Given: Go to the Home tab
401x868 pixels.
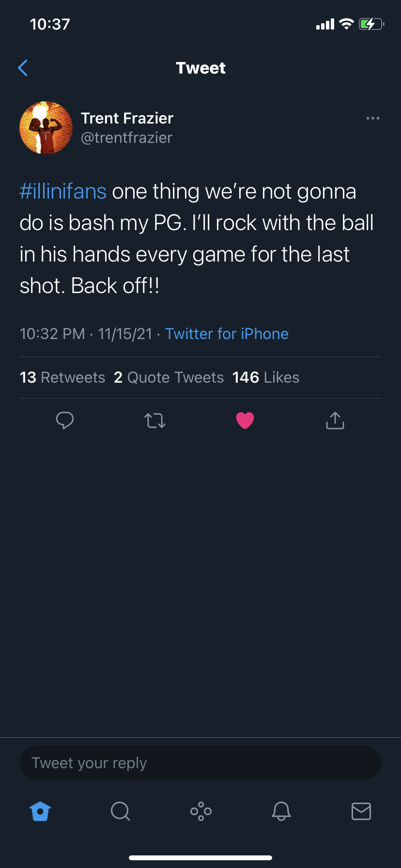Looking at the screenshot, I should (x=40, y=811).
